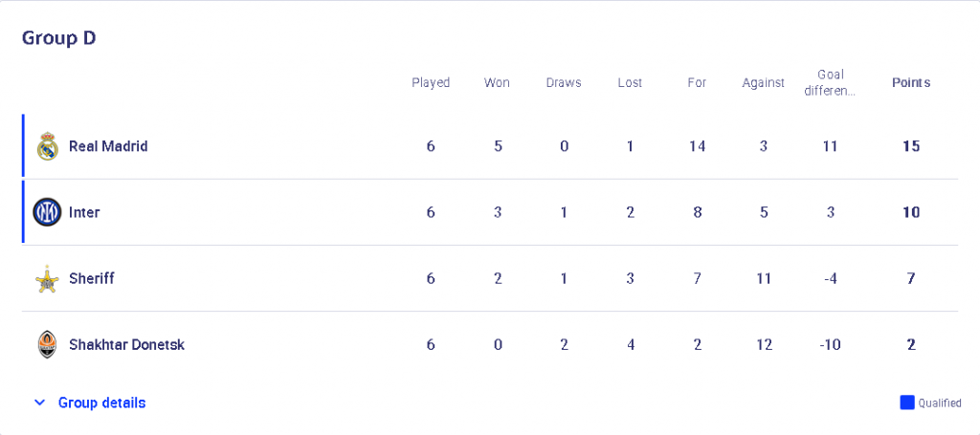Screen dimensions: 980x435
Task: Click the Lost column header
Action: tap(630, 83)
